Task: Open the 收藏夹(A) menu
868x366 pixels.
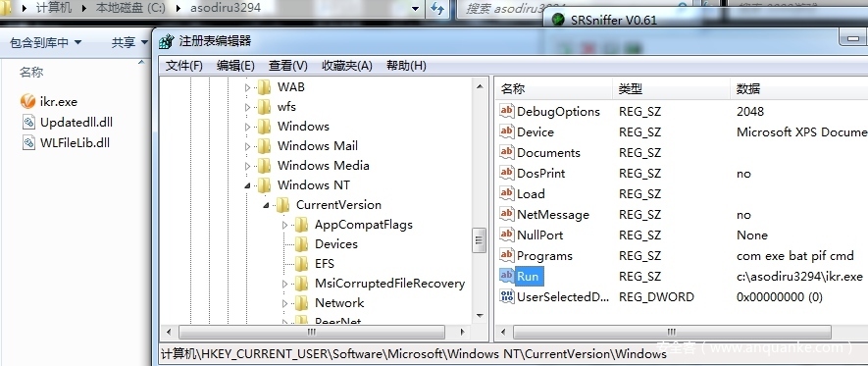Action: pyautogui.click(x=347, y=66)
